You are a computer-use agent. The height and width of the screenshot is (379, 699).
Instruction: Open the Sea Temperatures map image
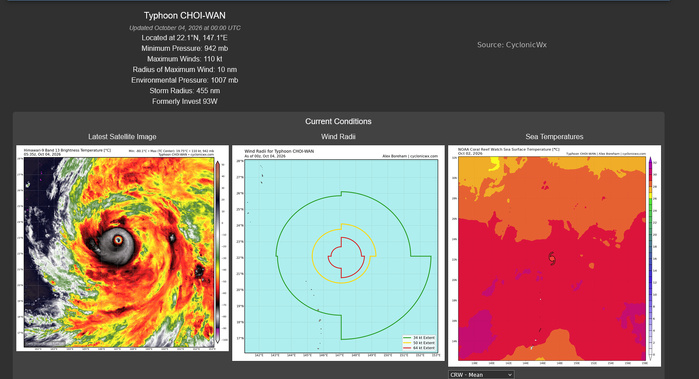click(554, 255)
